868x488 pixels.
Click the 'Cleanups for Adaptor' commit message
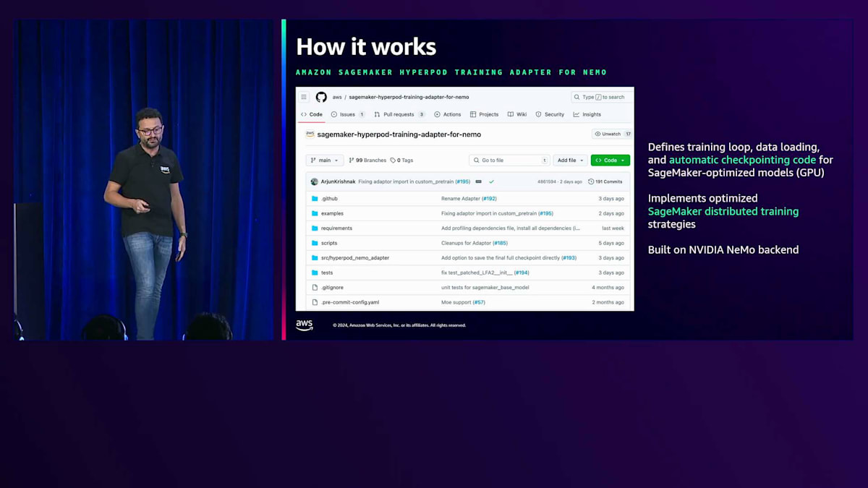coord(466,243)
